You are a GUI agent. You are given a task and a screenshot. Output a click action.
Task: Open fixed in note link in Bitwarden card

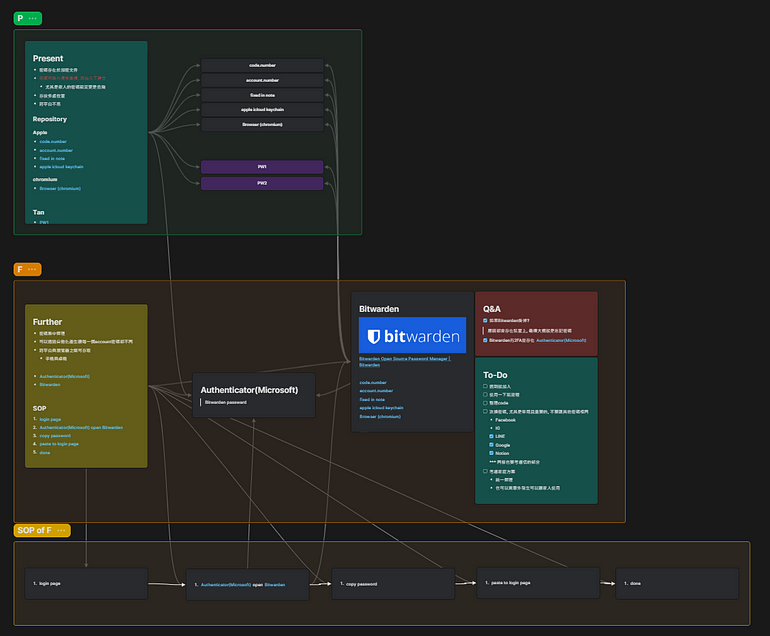pyautogui.click(x=372, y=400)
